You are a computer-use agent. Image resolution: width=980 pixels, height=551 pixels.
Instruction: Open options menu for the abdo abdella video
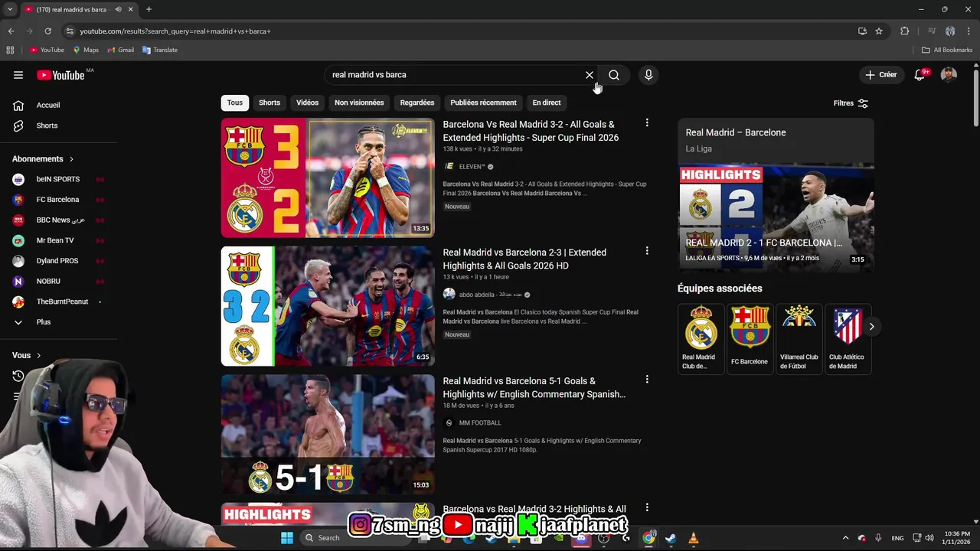coord(647,251)
